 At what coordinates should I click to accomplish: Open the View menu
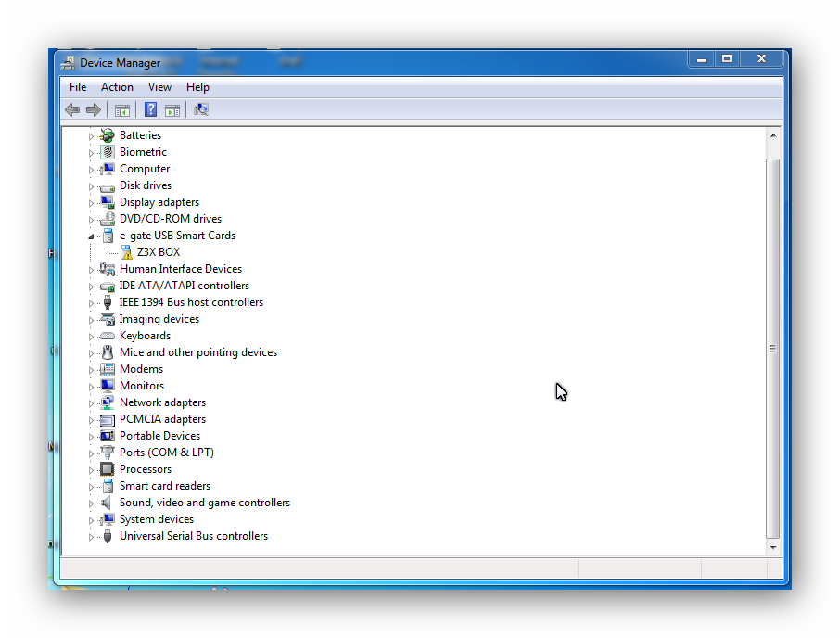click(x=159, y=87)
